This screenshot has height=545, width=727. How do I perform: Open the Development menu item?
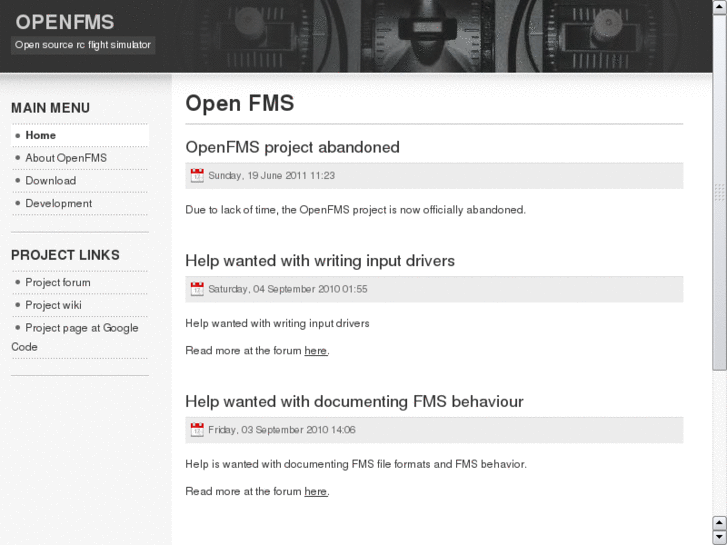point(58,204)
